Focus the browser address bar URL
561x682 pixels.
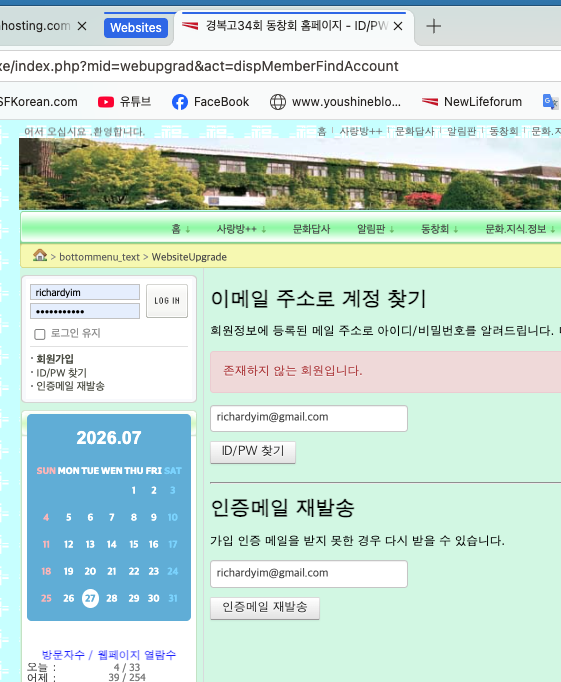(x=199, y=66)
